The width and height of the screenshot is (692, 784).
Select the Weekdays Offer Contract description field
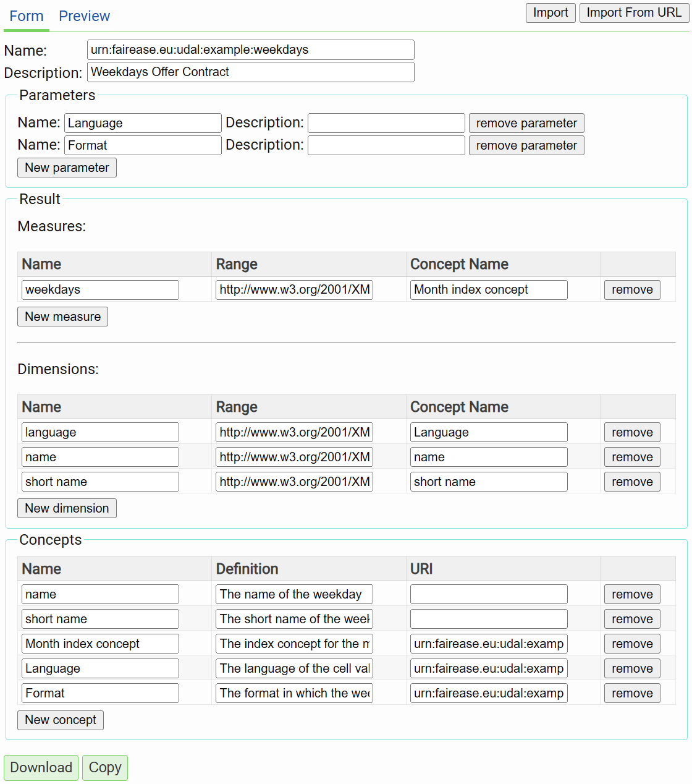[x=250, y=72]
